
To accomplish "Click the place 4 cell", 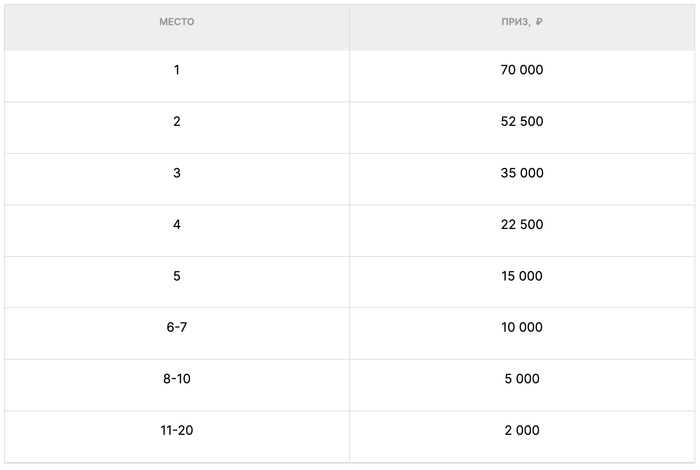I will pos(177,225).
